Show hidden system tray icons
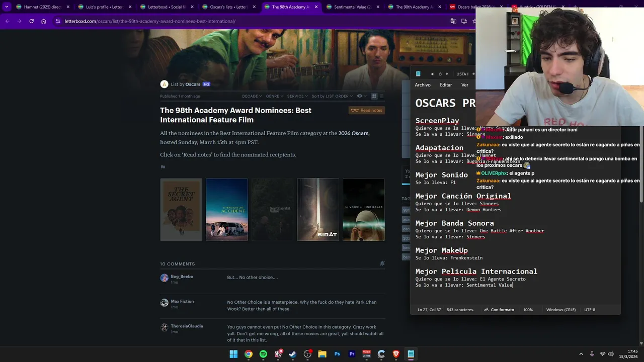This screenshot has height=362, width=644. pyautogui.click(x=581, y=354)
